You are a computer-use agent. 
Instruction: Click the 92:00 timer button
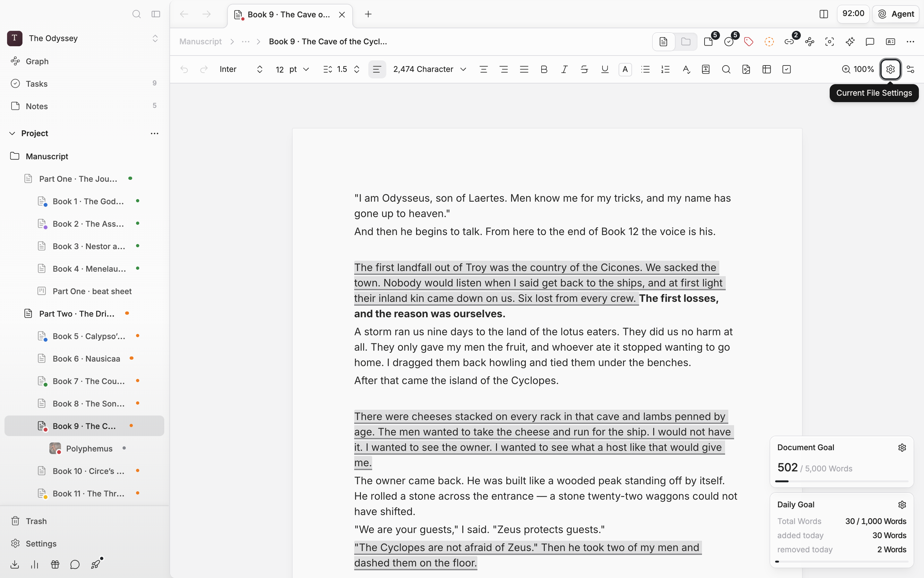[x=853, y=14]
